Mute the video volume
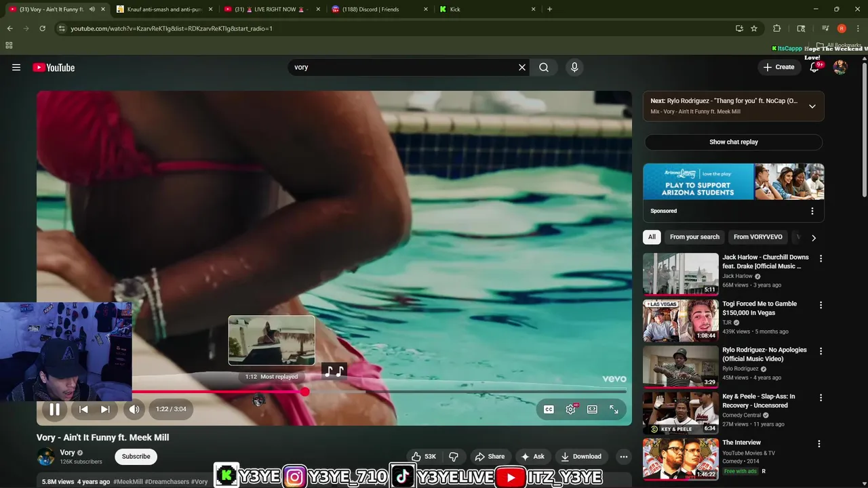The height and width of the screenshot is (488, 868). point(134,409)
